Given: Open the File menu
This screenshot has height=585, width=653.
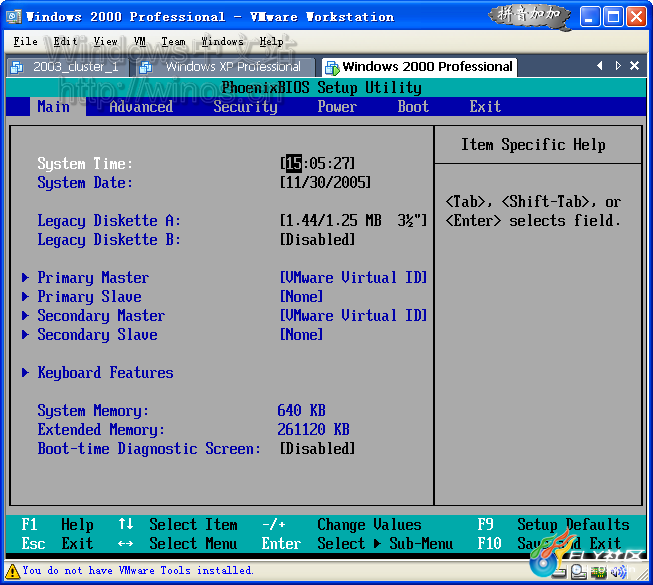Looking at the screenshot, I should click(25, 42).
